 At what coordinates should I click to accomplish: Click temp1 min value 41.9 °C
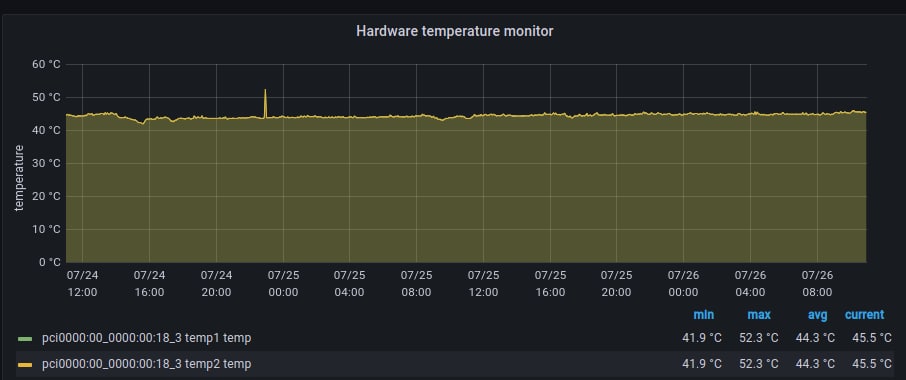pos(702,338)
